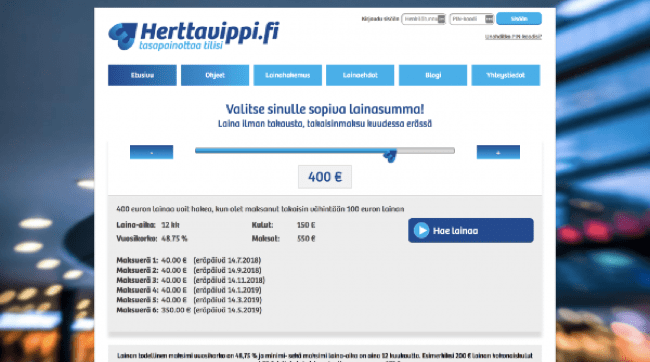Viewport: 650px width, 362px height.
Task: Decrease loan amount with minus button
Action: pyautogui.click(x=151, y=152)
